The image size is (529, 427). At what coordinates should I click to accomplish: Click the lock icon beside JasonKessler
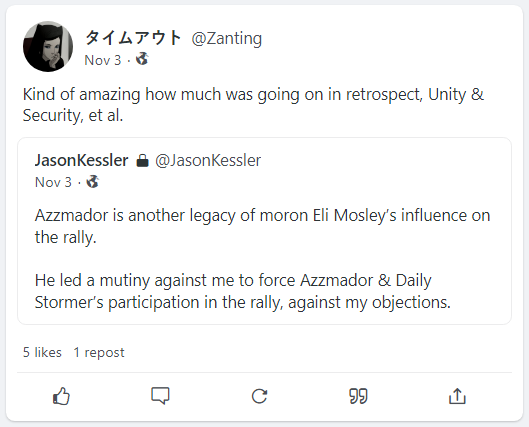point(142,161)
